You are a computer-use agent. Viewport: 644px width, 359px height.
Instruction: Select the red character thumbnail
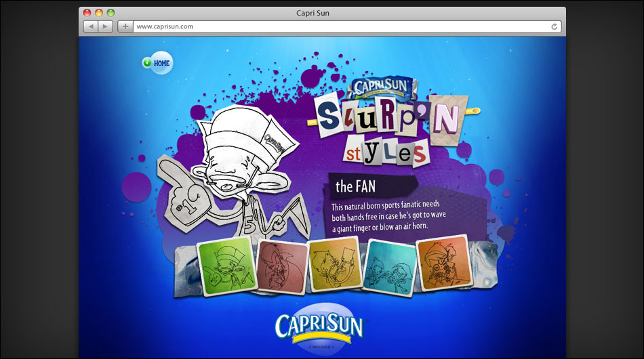click(283, 268)
